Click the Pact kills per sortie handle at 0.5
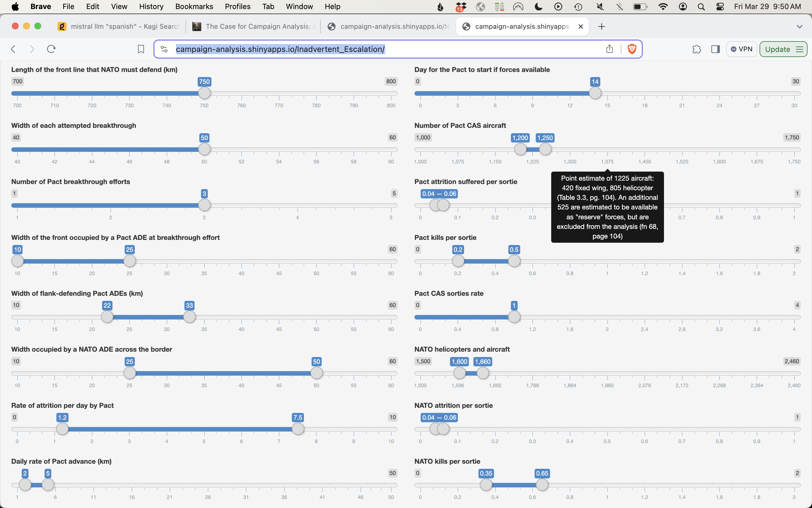This screenshot has height=508, width=812. [x=514, y=261]
